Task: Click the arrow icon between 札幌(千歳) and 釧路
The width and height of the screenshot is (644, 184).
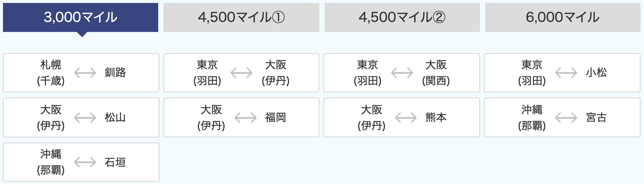Action: pos(85,73)
